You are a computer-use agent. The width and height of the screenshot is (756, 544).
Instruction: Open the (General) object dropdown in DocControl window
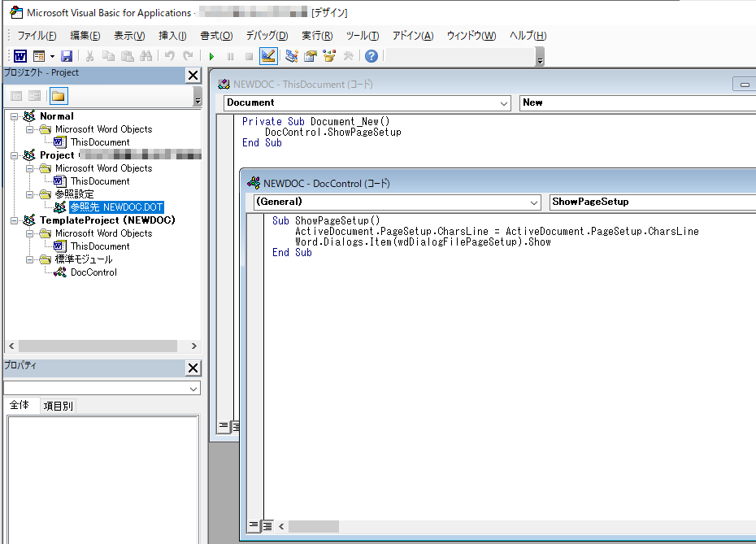534,202
